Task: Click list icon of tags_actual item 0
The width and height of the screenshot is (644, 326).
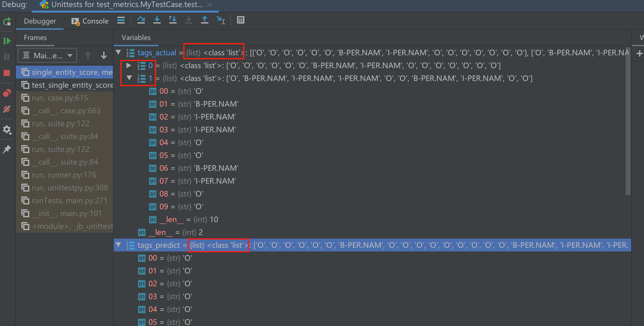Action: click(x=141, y=66)
